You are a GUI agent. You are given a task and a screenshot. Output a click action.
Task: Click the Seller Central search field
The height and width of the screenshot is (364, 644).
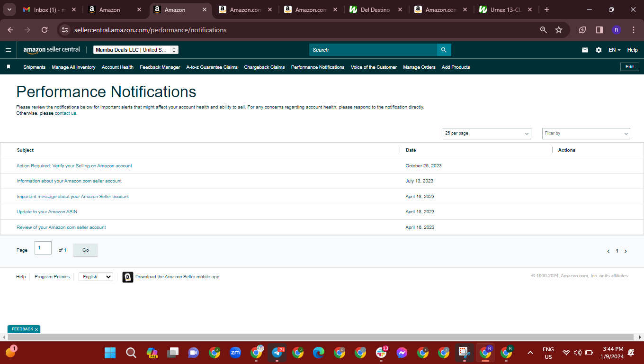373,50
